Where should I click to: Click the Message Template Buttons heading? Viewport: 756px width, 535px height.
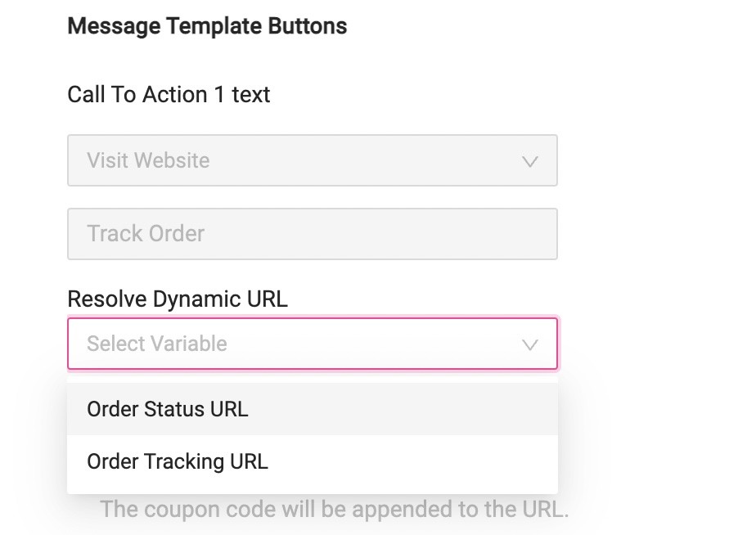(x=207, y=25)
